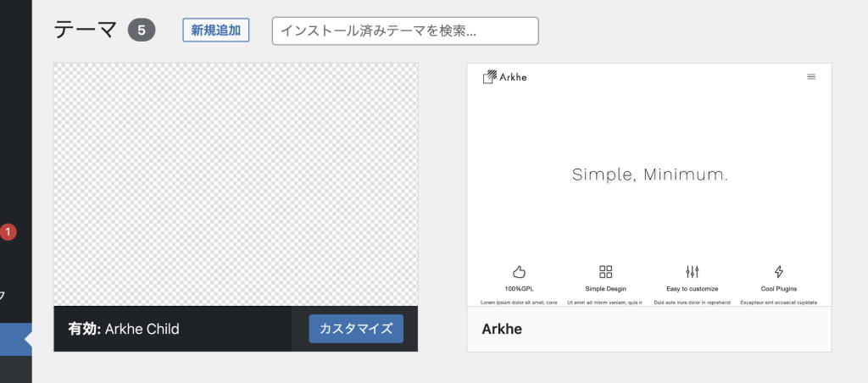
Task: Open the Arkhe theme preview thumbnail
Action: 648,185
